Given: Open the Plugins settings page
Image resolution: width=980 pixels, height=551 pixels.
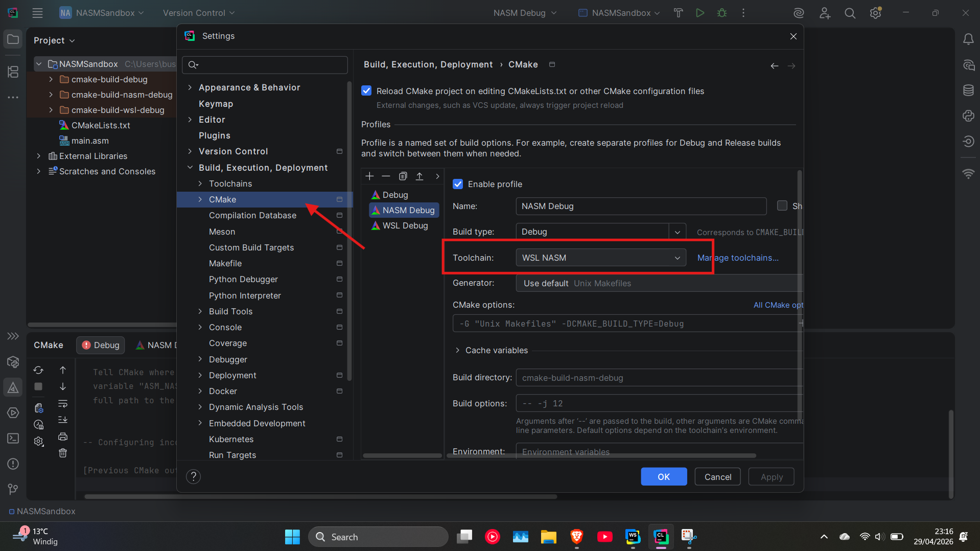Looking at the screenshot, I should pos(214,135).
